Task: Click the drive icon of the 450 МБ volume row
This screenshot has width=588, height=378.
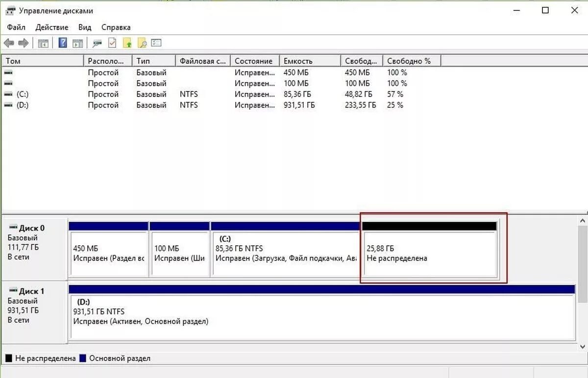Action: pos(8,72)
